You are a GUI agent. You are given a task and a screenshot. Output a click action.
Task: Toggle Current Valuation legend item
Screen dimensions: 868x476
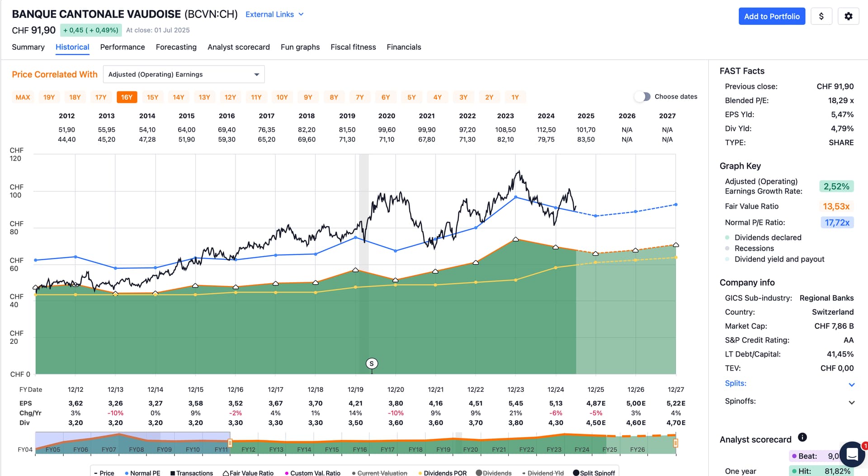click(380, 472)
